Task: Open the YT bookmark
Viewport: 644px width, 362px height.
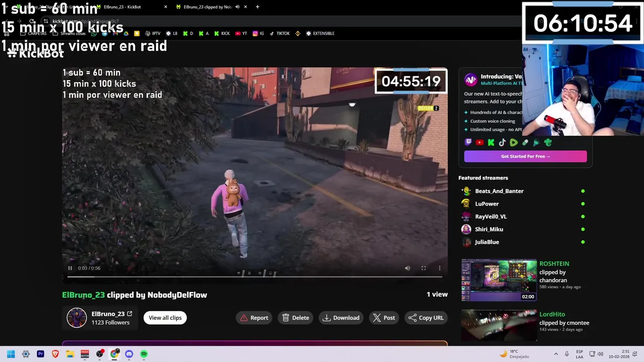Action: [241, 34]
